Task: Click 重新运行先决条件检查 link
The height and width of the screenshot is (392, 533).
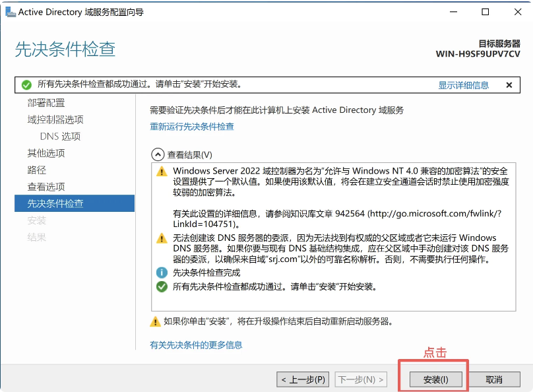Action: point(192,127)
